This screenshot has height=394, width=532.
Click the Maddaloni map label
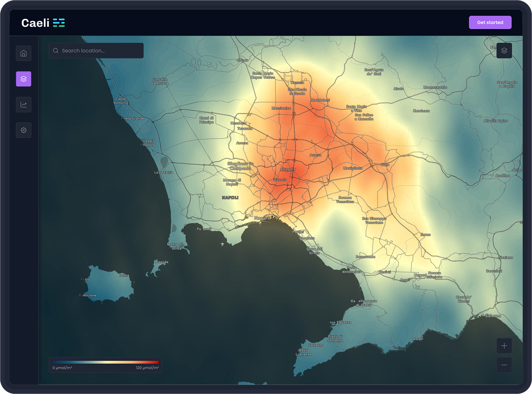tap(320, 100)
